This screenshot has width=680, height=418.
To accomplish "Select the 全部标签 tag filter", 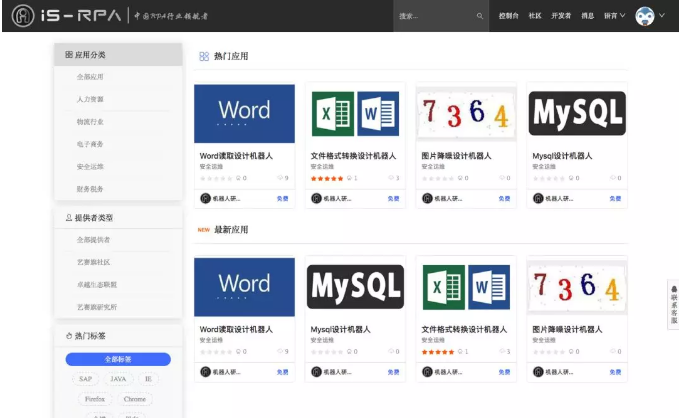I will point(118,359).
